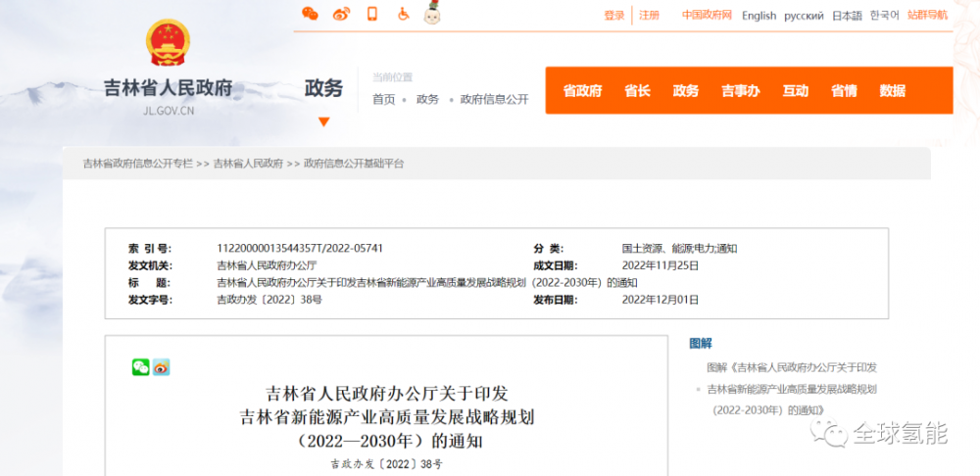Open 互动 in orange menu

pyautogui.click(x=796, y=91)
